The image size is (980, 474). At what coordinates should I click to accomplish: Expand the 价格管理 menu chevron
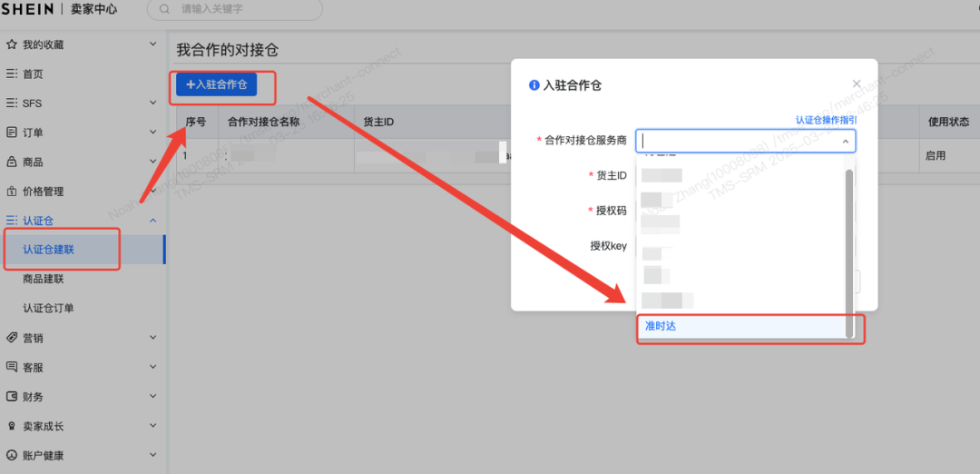[153, 192]
